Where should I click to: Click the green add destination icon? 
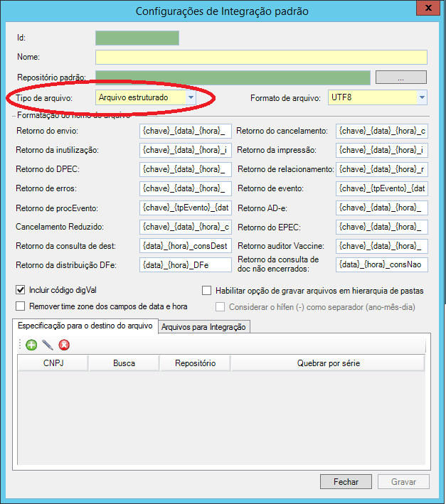point(31,345)
